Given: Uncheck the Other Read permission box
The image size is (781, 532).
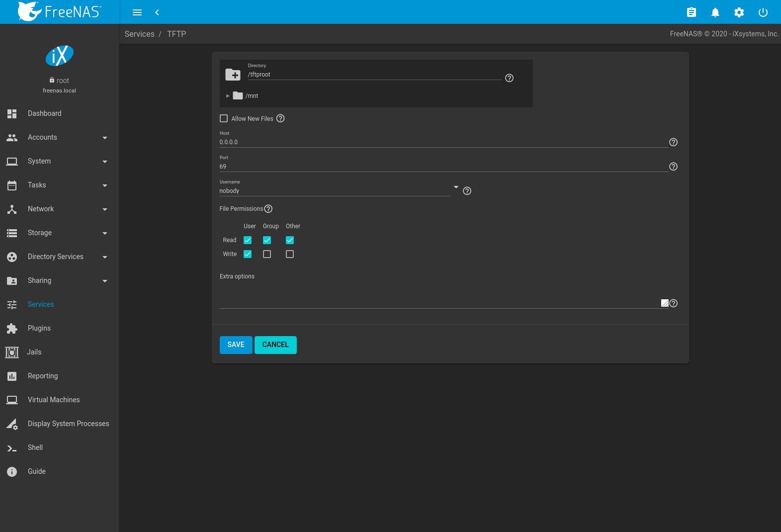Looking at the screenshot, I should 290,240.
